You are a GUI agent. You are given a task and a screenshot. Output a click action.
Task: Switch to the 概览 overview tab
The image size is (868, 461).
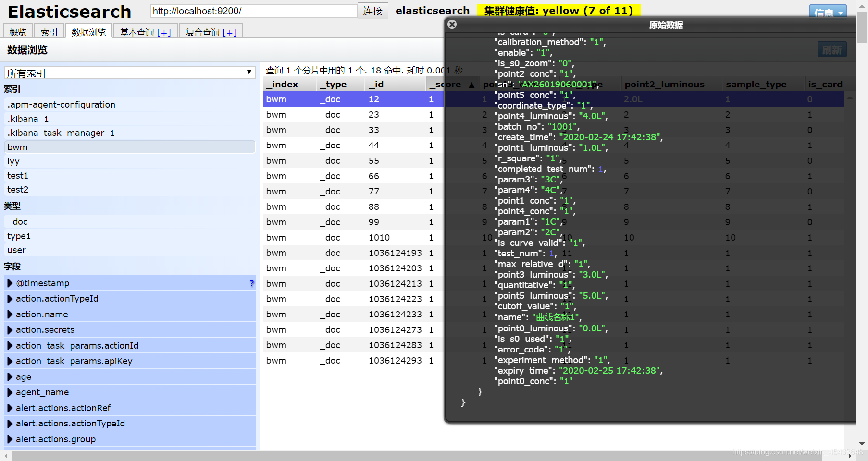18,32
